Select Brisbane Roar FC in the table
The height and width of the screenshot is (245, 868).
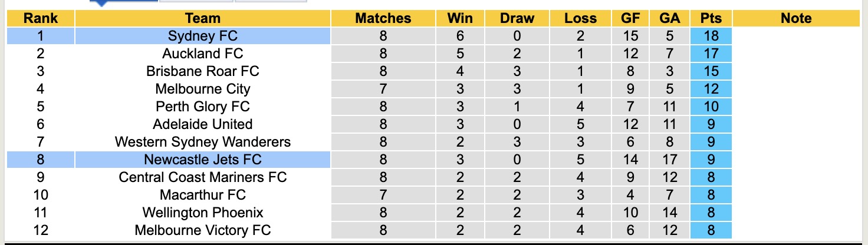(202, 71)
